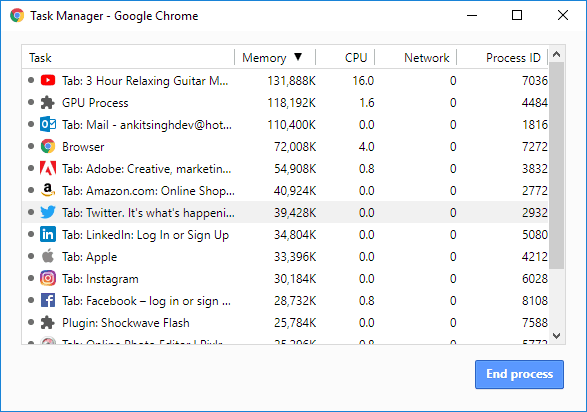Select the 'Tab: Apple' task name
The image size is (587, 412).
pos(89,257)
